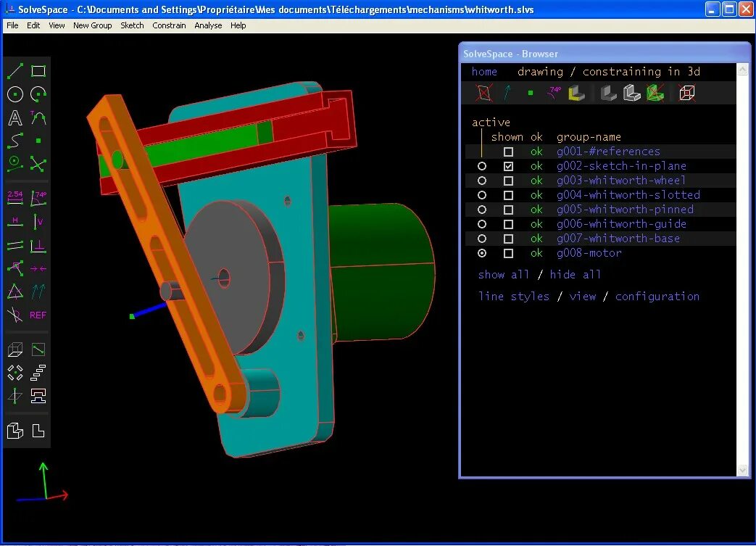This screenshot has width=756, height=546.
Task: Select the circle sketch tool
Action: (15, 94)
